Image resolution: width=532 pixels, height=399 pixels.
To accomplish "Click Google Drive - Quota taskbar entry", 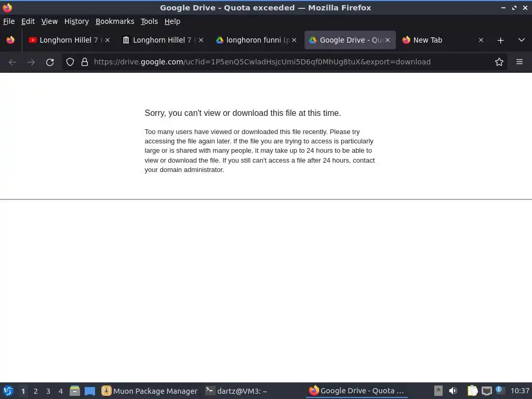I will pyautogui.click(x=357, y=391).
